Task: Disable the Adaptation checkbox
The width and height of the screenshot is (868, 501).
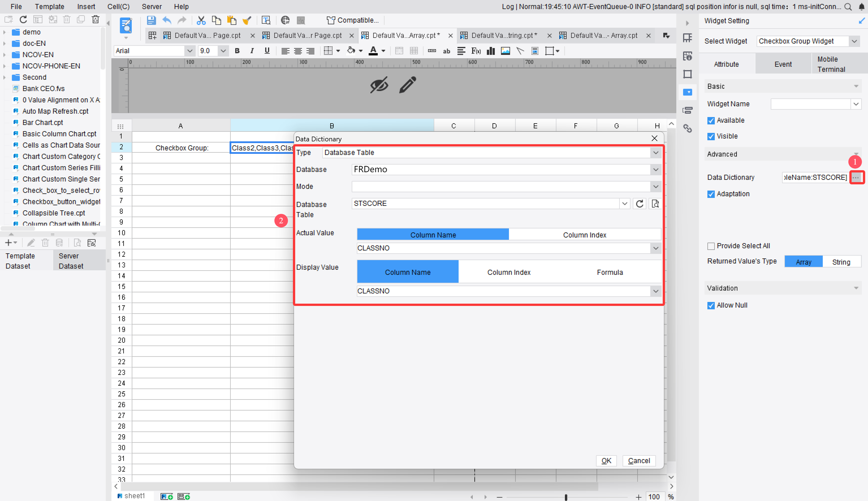Action: [711, 194]
